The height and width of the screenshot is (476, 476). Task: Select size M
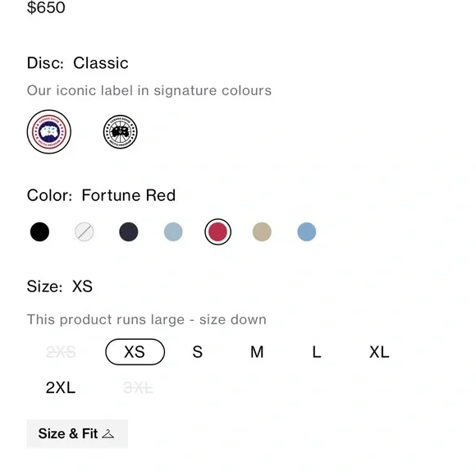[x=257, y=352]
